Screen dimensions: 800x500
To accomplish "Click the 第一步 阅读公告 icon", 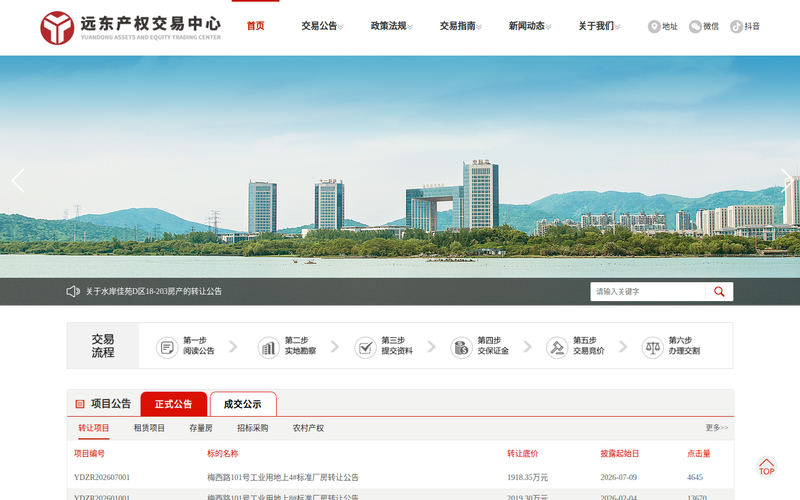I will pos(167,348).
